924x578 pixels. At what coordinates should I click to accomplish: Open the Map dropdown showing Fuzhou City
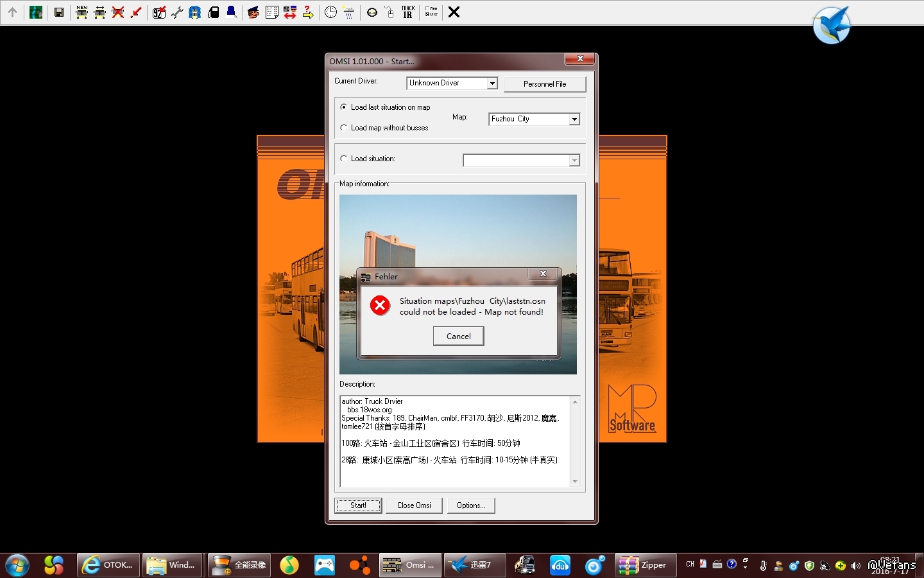[x=574, y=119]
